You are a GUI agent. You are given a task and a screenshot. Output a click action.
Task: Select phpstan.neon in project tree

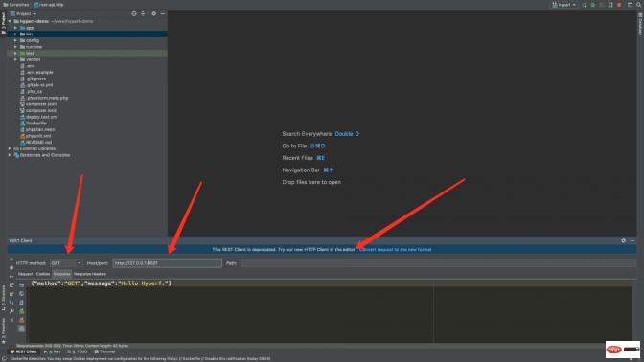pos(40,129)
